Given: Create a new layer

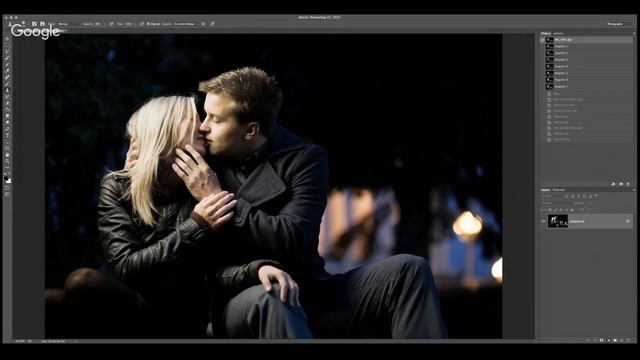Looking at the screenshot, I should click(x=622, y=340).
